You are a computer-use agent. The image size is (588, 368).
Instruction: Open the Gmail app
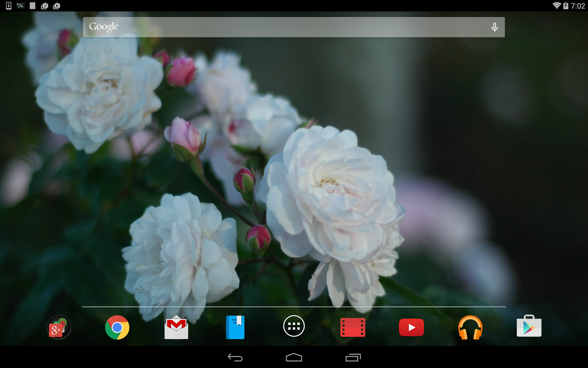(x=176, y=327)
